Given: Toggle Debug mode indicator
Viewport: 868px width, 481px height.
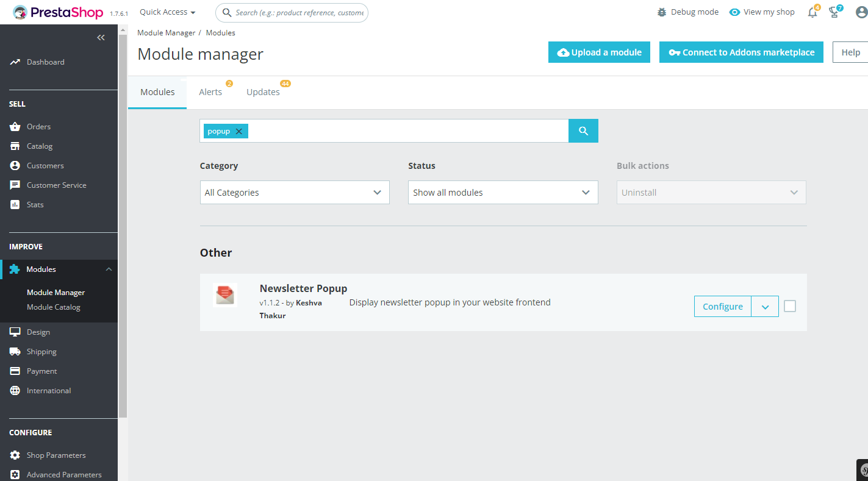Looking at the screenshot, I should tap(688, 12).
